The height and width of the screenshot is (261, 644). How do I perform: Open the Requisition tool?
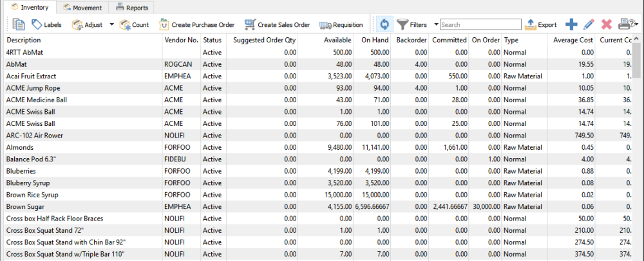(341, 24)
